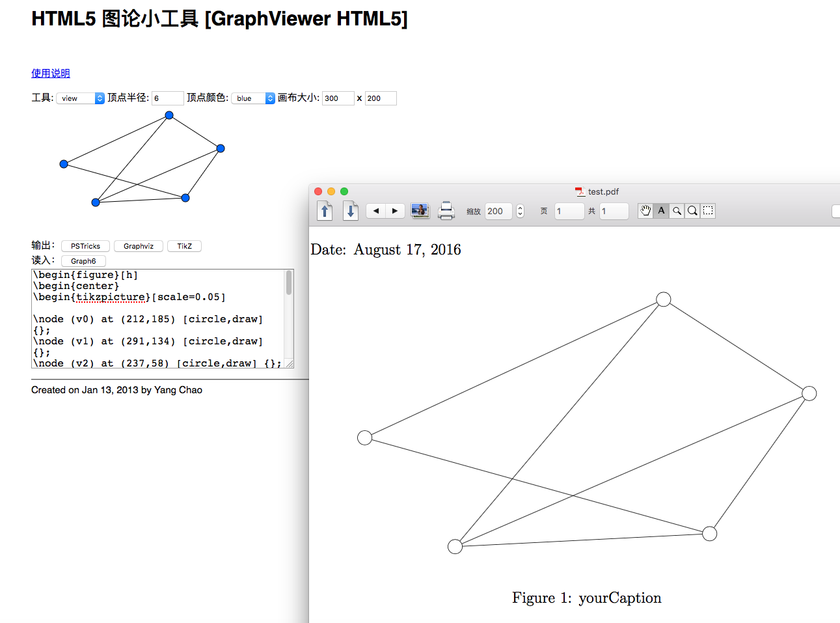The width and height of the screenshot is (840, 623).
Task: Open the tool dropdown showing view
Action: (x=80, y=98)
